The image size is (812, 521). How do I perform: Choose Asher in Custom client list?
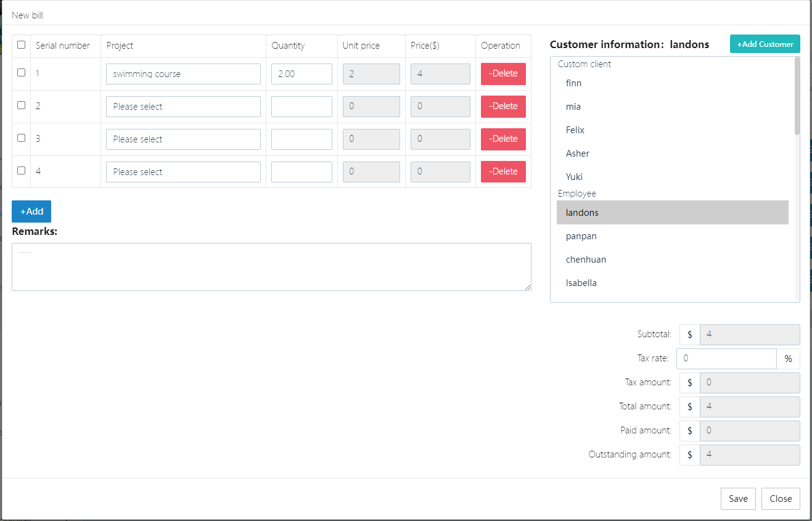(x=577, y=154)
